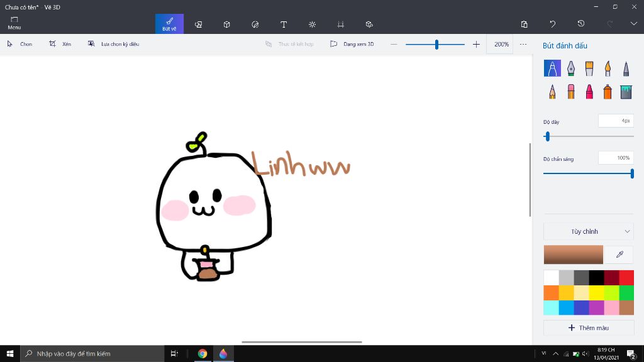Activate Lựa chọn kỳ diệu magic select
This screenshot has height=362, width=644.
113,44
